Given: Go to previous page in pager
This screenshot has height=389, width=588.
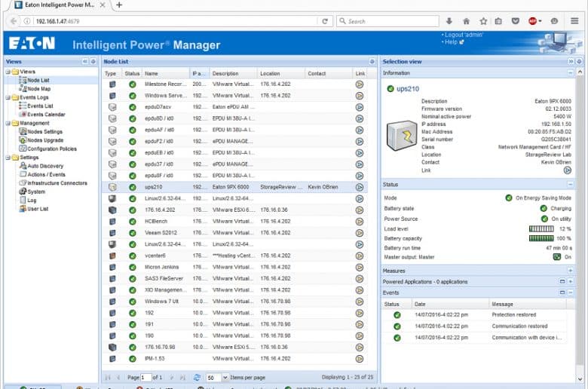Looking at the screenshot, I should click(x=118, y=378).
